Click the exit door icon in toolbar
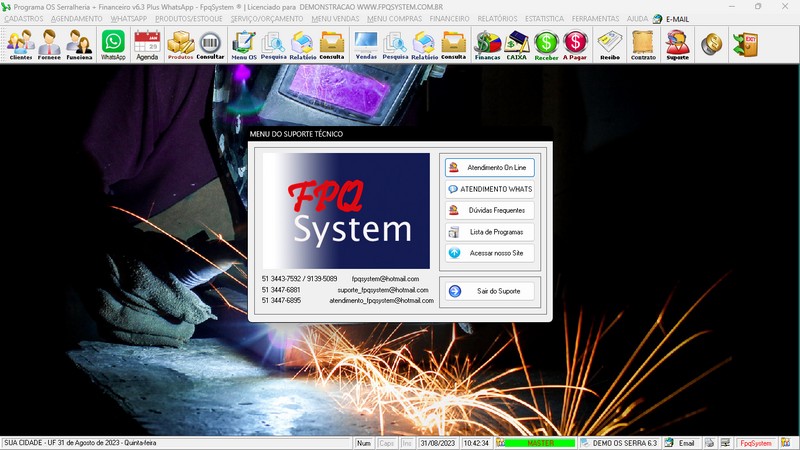 [744, 44]
